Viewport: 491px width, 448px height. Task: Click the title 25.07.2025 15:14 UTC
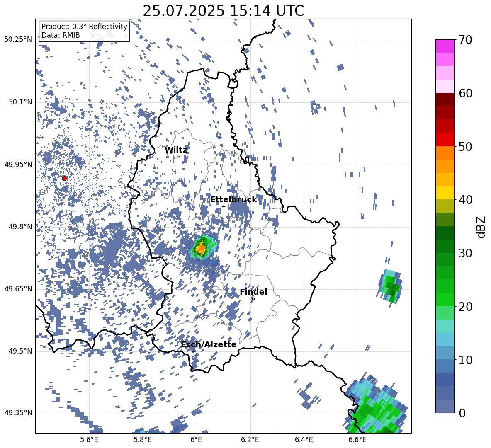click(x=223, y=11)
